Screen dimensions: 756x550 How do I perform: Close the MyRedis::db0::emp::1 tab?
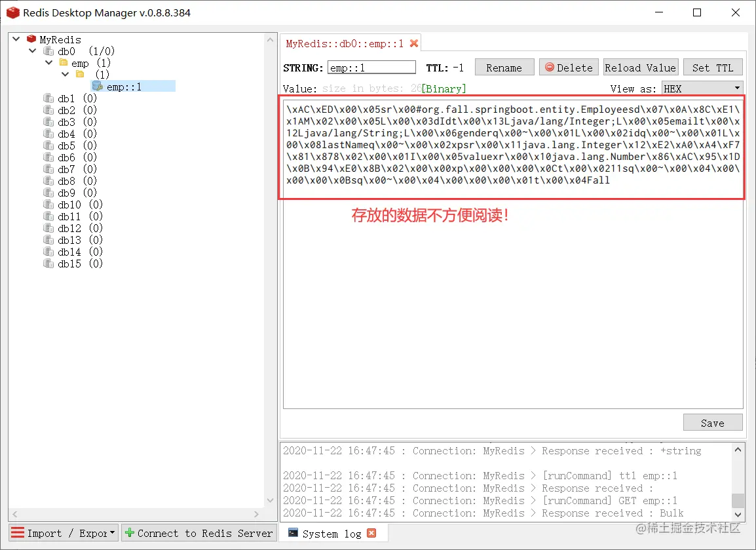pyautogui.click(x=413, y=43)
